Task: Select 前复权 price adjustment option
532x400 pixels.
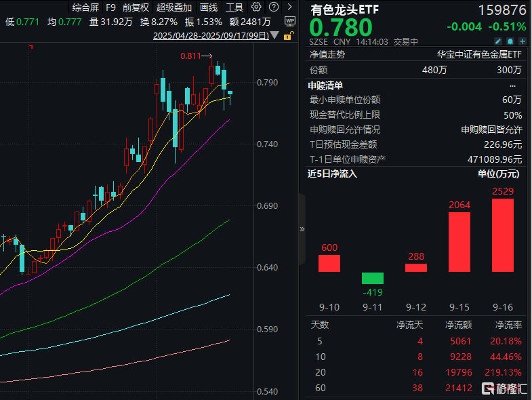Action: click(x=136, y=7)
